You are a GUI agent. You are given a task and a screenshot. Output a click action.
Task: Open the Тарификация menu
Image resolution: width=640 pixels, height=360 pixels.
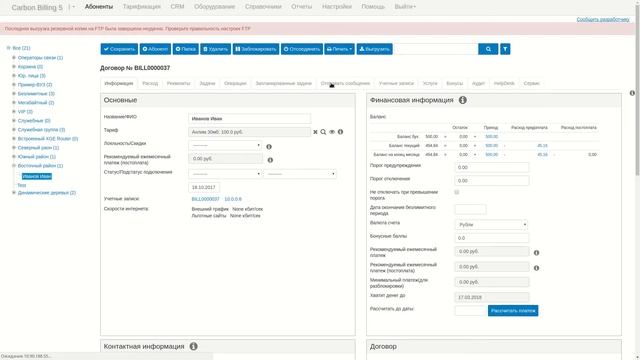click(x=142, y=7)
